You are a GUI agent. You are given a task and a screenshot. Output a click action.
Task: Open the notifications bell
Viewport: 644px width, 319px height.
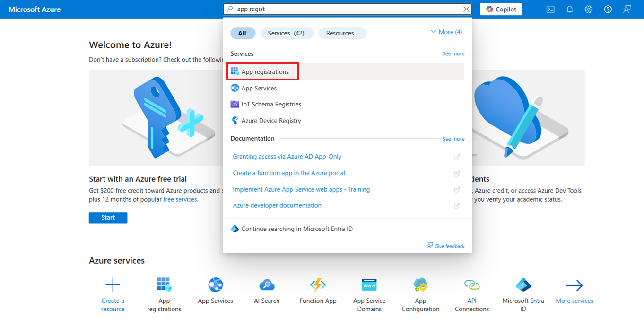[570, 9]
